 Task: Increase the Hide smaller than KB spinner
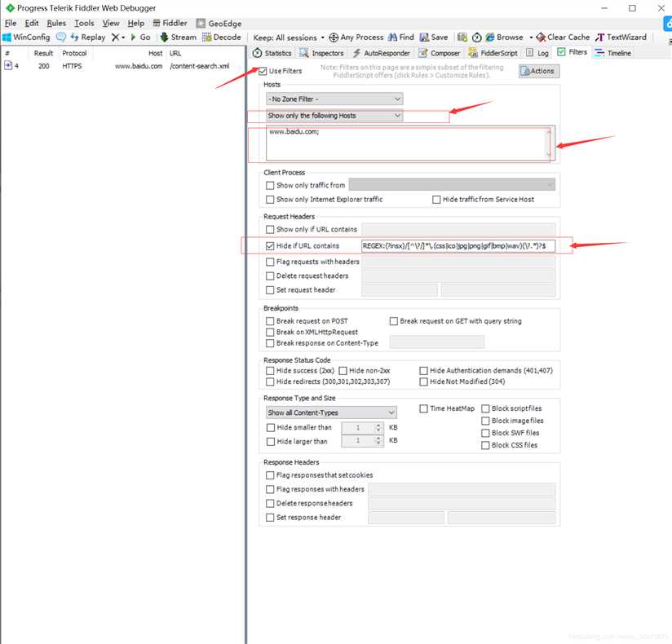pos(378,425)
